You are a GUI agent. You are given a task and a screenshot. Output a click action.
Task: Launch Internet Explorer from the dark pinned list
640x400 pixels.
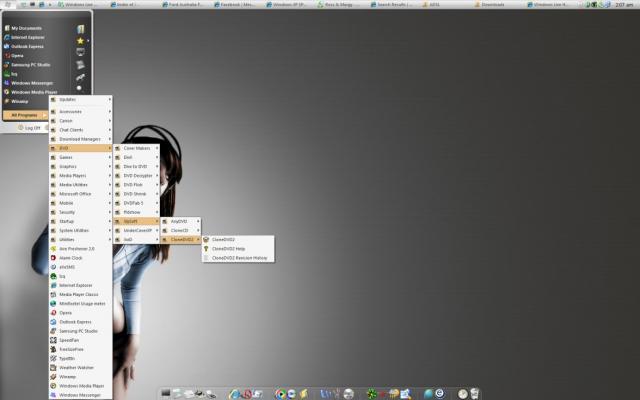(28, 37)
